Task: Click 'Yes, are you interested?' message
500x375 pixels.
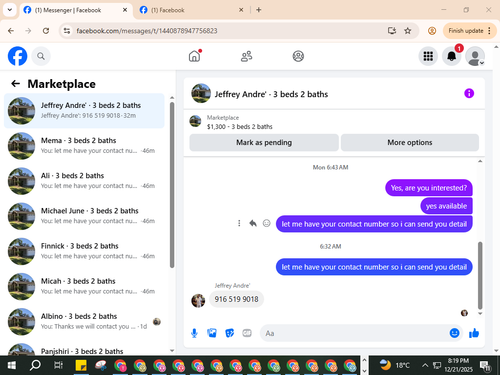Action: pyautogui.click(x=429, y=188)
